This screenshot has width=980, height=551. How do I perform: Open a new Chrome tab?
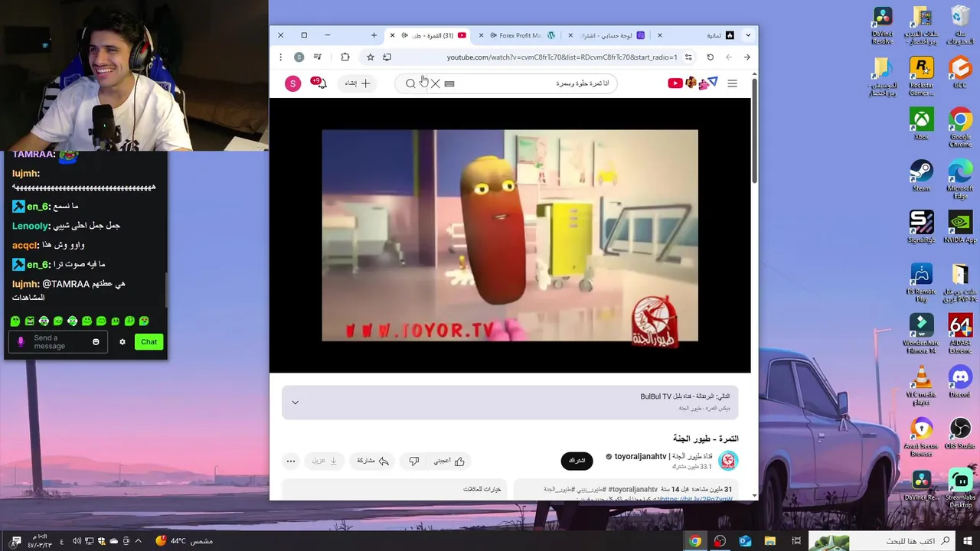coord(374,35)
